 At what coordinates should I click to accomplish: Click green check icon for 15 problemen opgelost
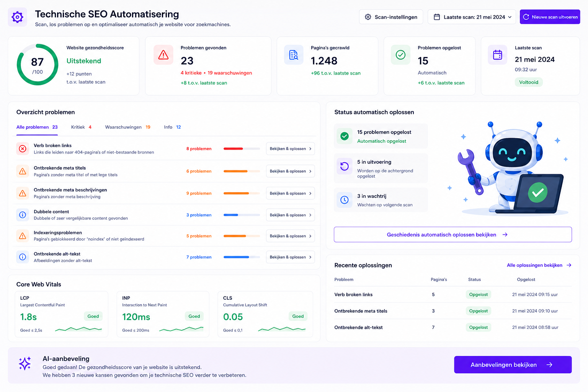click(x=345, y=136)
